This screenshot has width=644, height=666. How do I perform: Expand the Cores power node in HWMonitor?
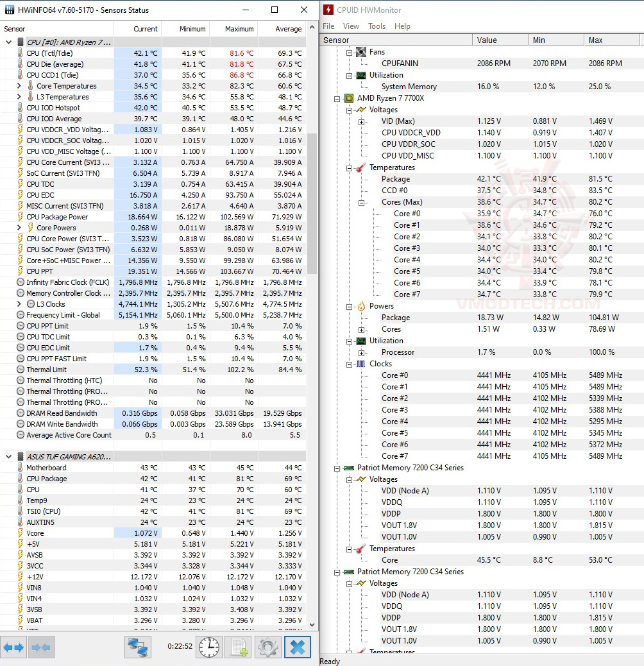361,330
